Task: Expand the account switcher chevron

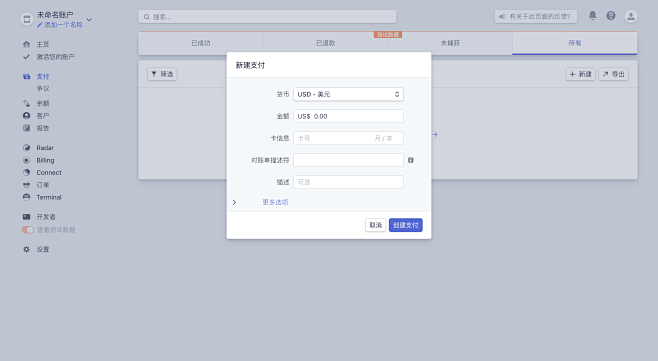Action: (x=89, y=19)
